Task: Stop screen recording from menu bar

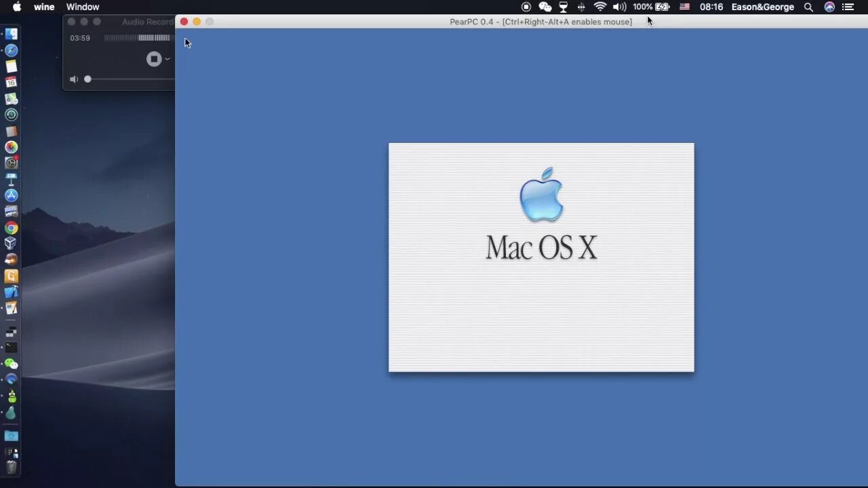Action: (x=526, y=7)
